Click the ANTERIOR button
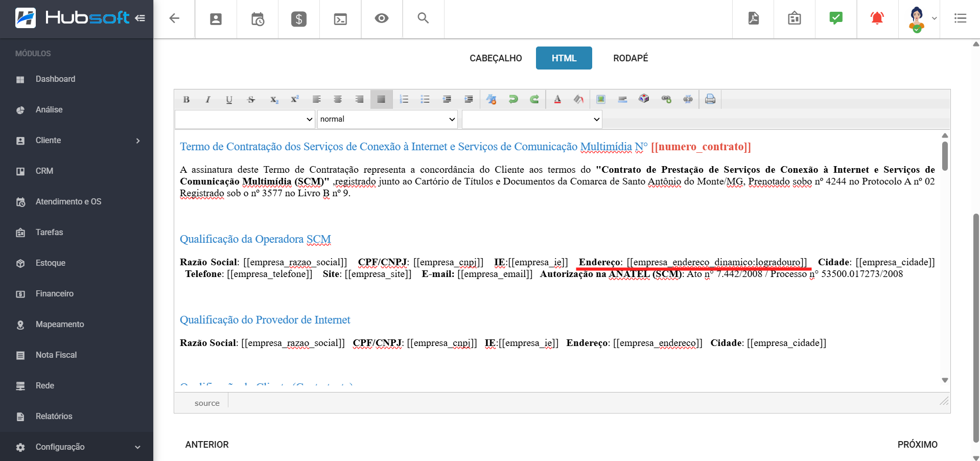This screenshot has height=461, width=980. click(207, 445)
